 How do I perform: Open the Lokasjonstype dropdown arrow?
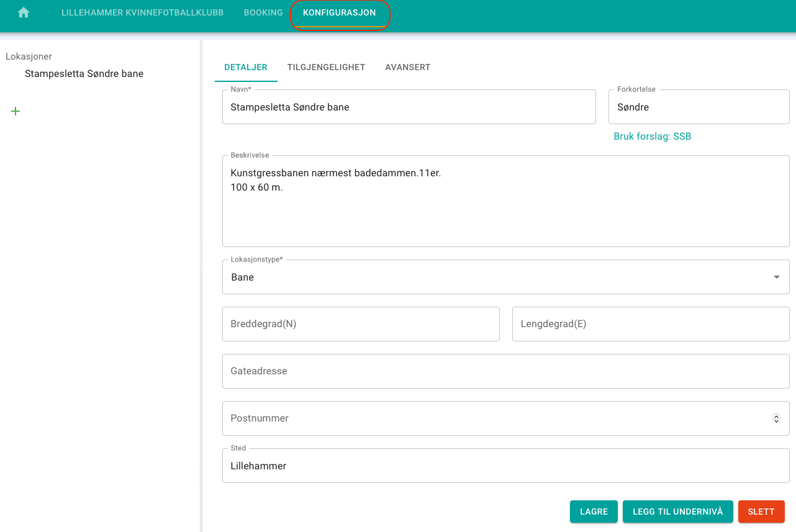point(776,277)
